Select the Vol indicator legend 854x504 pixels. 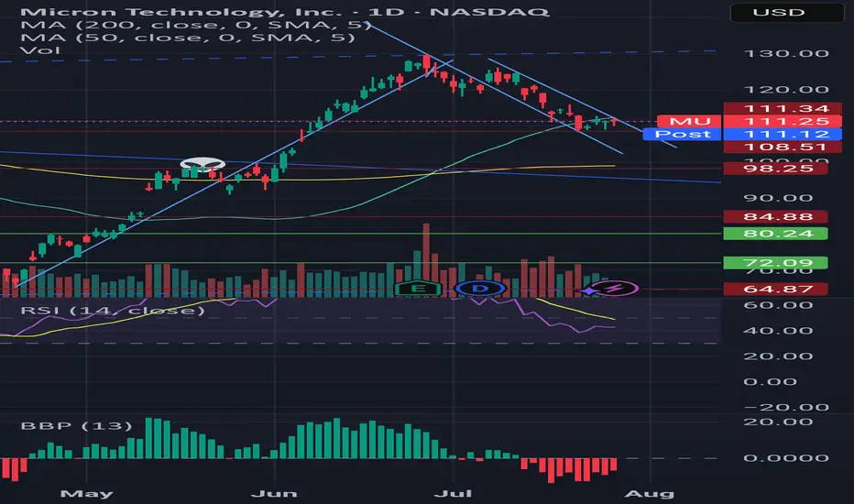point(39,50)
